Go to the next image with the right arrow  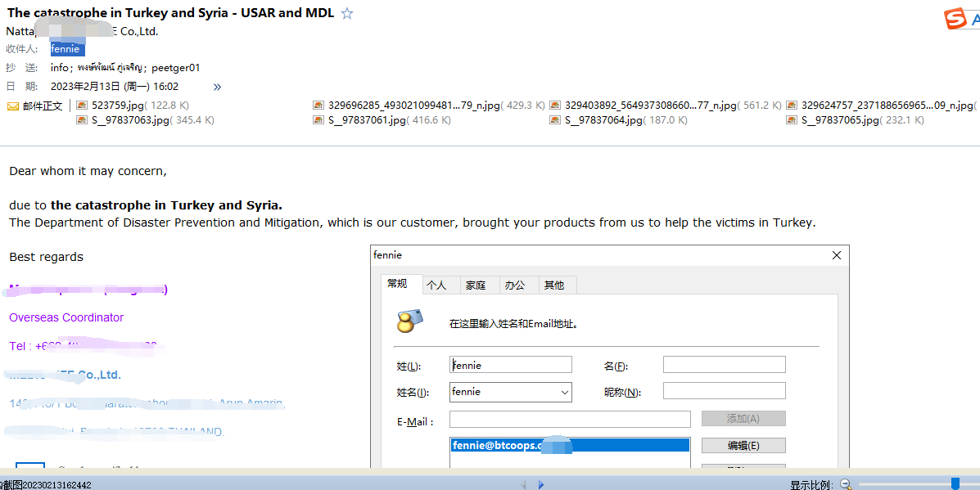tap(541, 484)
